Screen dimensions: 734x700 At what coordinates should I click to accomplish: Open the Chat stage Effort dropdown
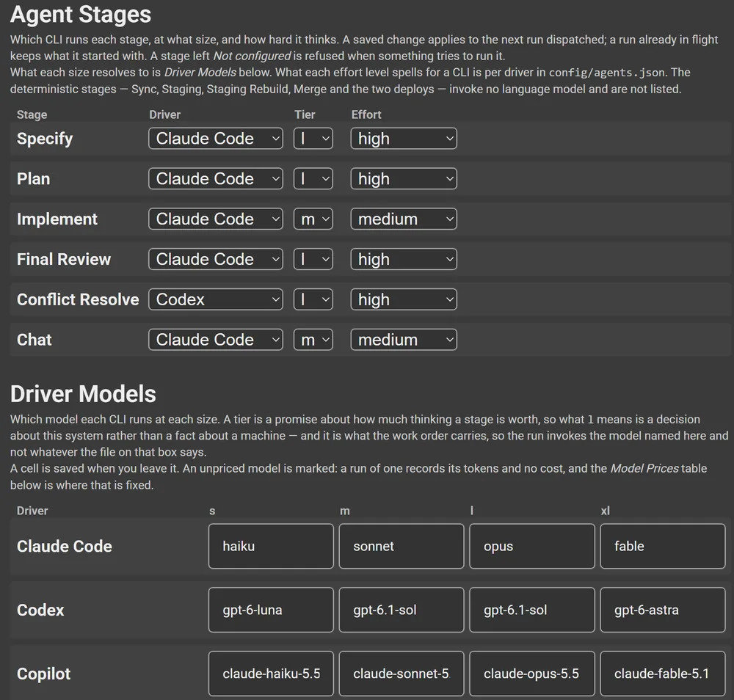[x=404, y=340]
